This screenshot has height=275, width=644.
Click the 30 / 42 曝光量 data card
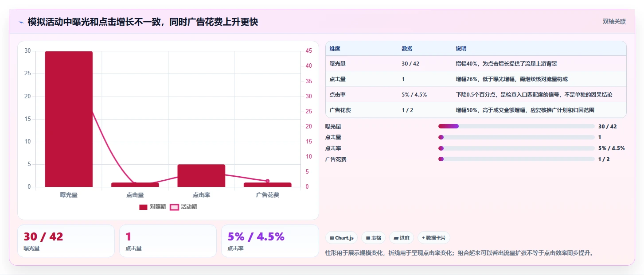point(66,241)
